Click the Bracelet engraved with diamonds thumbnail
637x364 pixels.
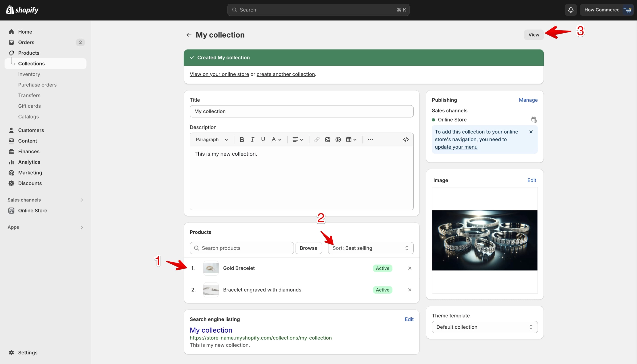[x=211, y=290]
